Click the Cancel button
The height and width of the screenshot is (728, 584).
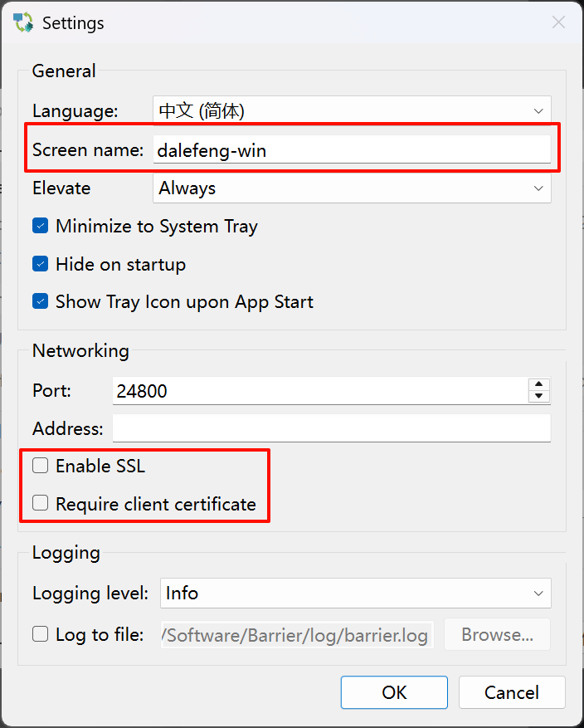coord(512,692)
